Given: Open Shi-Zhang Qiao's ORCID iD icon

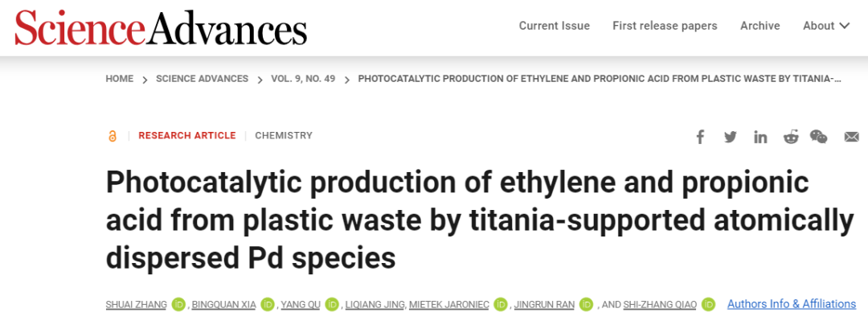Looking at the screenshot, I should click(x=708, y=304).
